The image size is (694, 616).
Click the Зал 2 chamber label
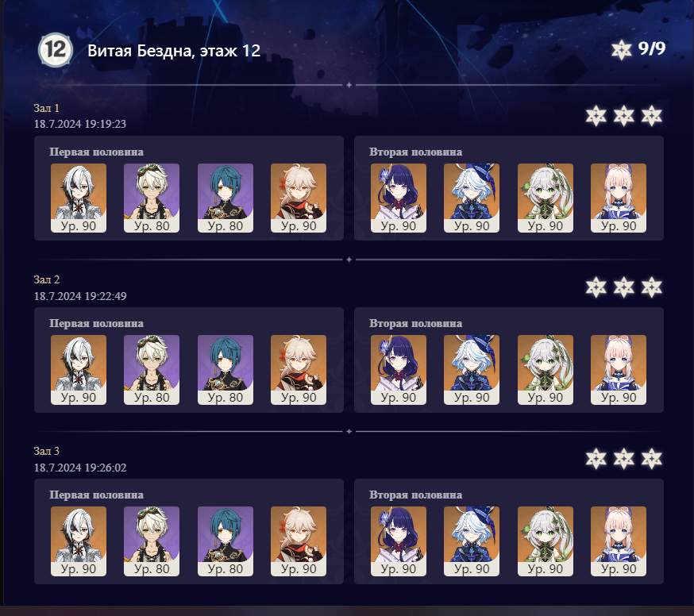coord(47,279)
